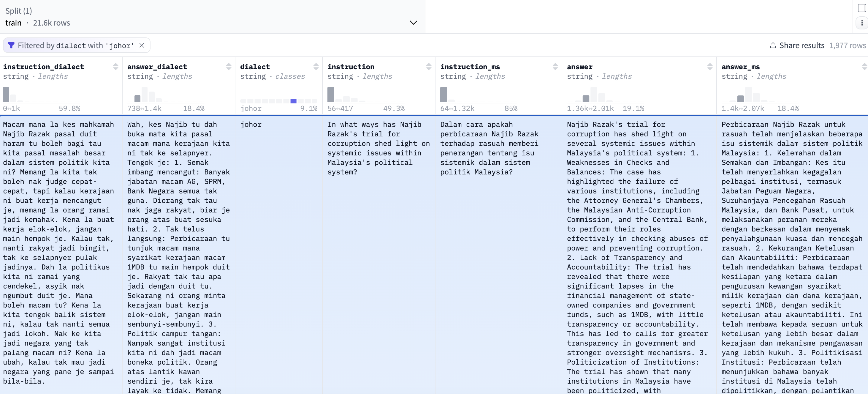Click the 1.4k↔2.07k answer_ms histogram bar

[x=741, y=99]
